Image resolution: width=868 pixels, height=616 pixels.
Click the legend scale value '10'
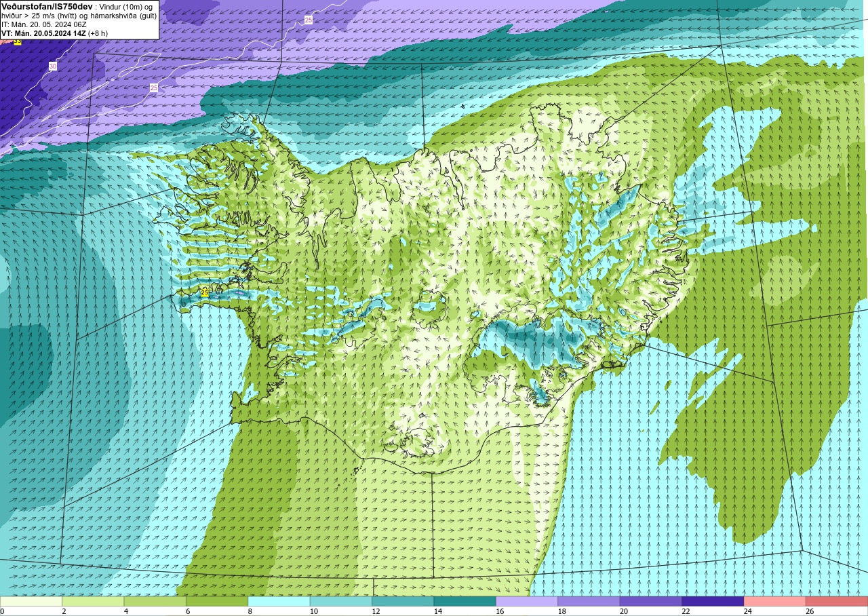coord(314,611)
